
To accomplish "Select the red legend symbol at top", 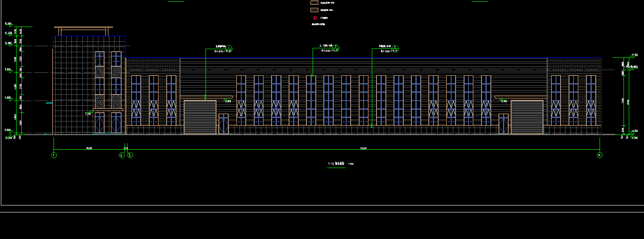I will 314,18.
